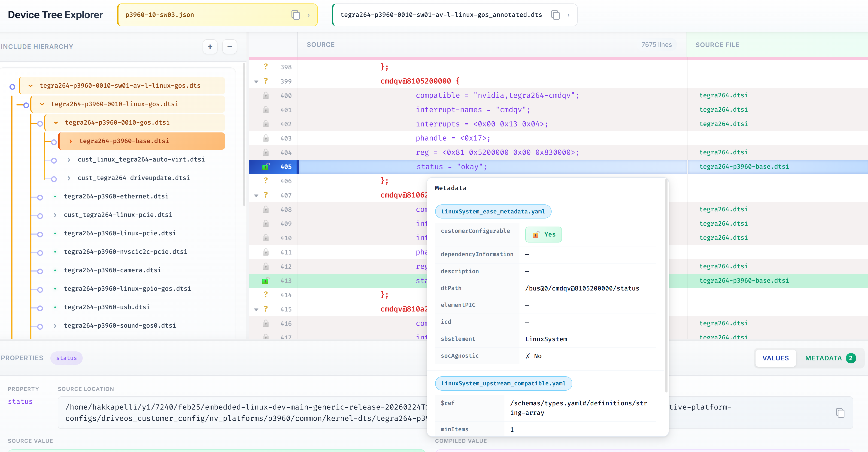The width and height of the screenshot is (868, 452).
Task: Click question mark icon on line 414
Action: coord(266,294)
